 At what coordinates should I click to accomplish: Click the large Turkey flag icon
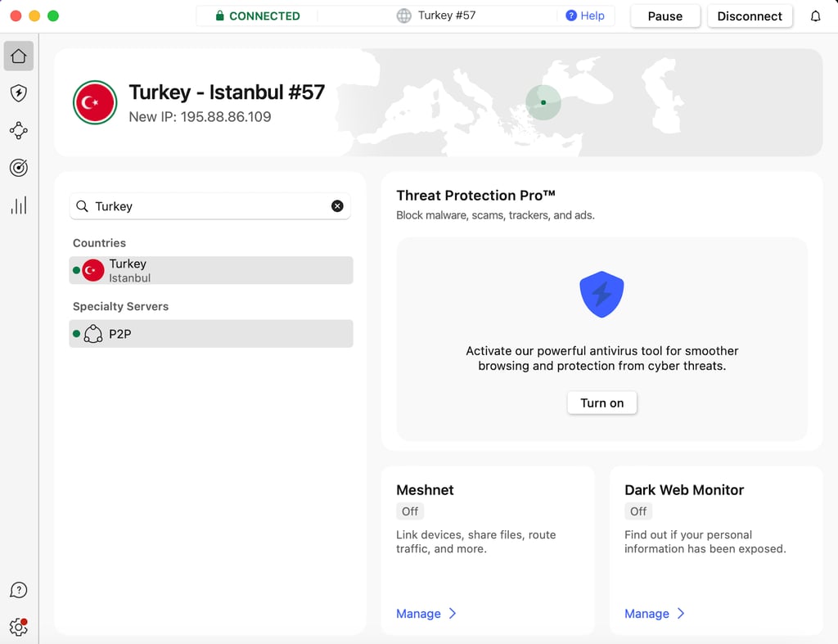click(x=95, y=102)
